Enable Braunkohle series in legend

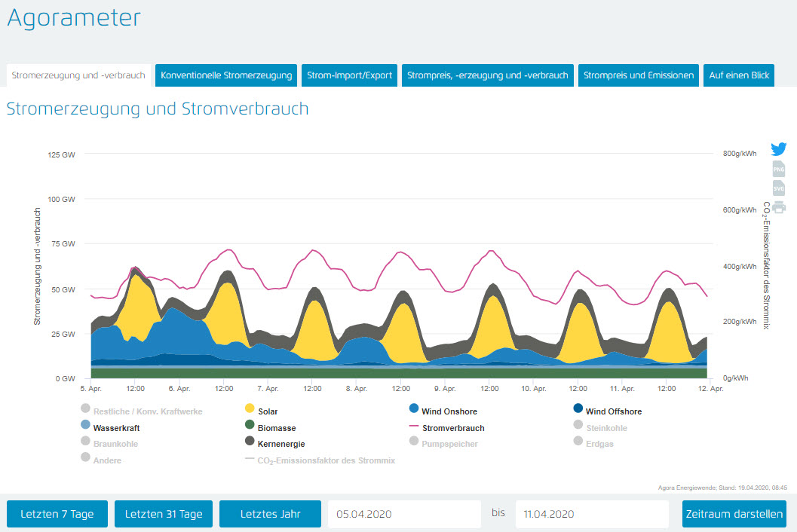click(x=115, y=444)
